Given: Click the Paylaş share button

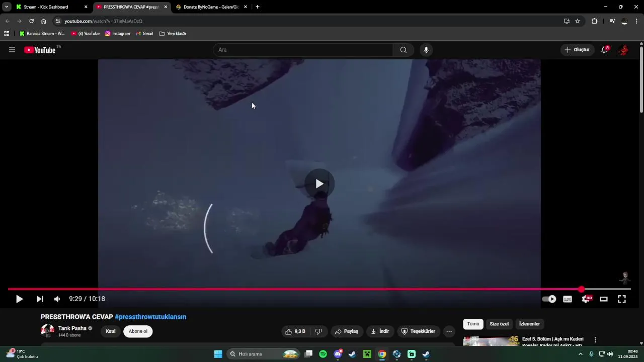Looking at the screenshot, I should [347, 331].
